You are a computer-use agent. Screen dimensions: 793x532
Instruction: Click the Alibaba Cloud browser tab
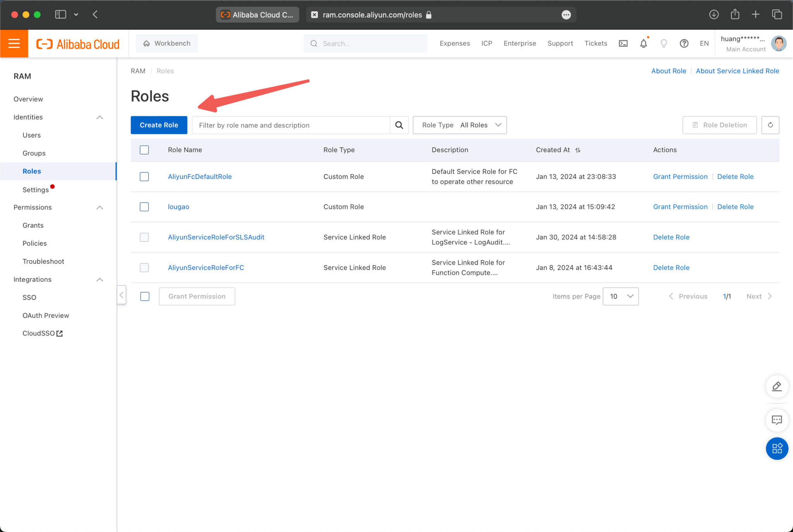tap(257, 15)
